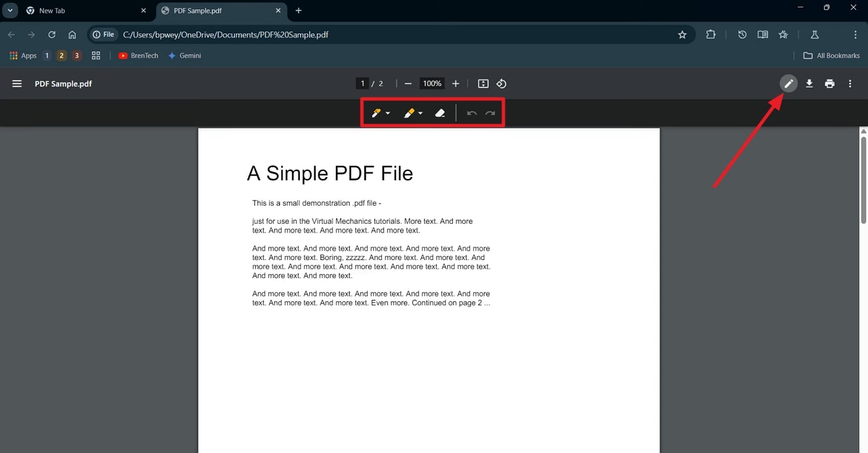Screen dimensions: 868x453
Task: Open the Chrome Labs flask icon
Action: pos(814,35)
